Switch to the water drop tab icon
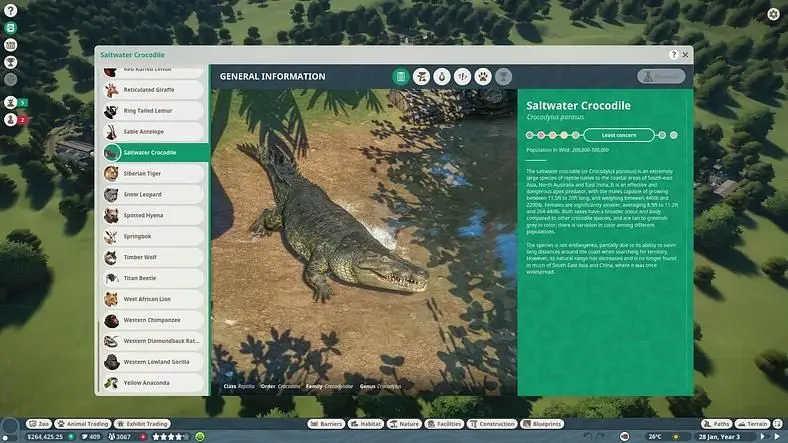This screenshot has width=788, height=443. [442, 76]
